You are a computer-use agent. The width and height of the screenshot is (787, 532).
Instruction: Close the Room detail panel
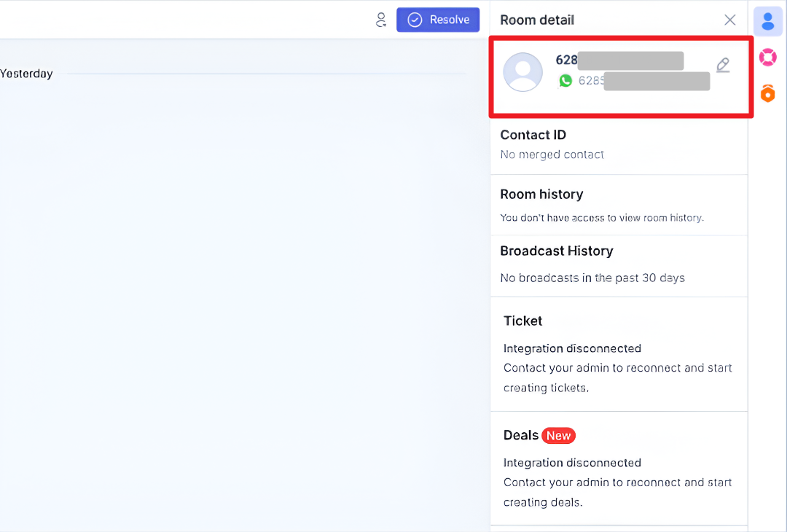[x=730, y=20]
